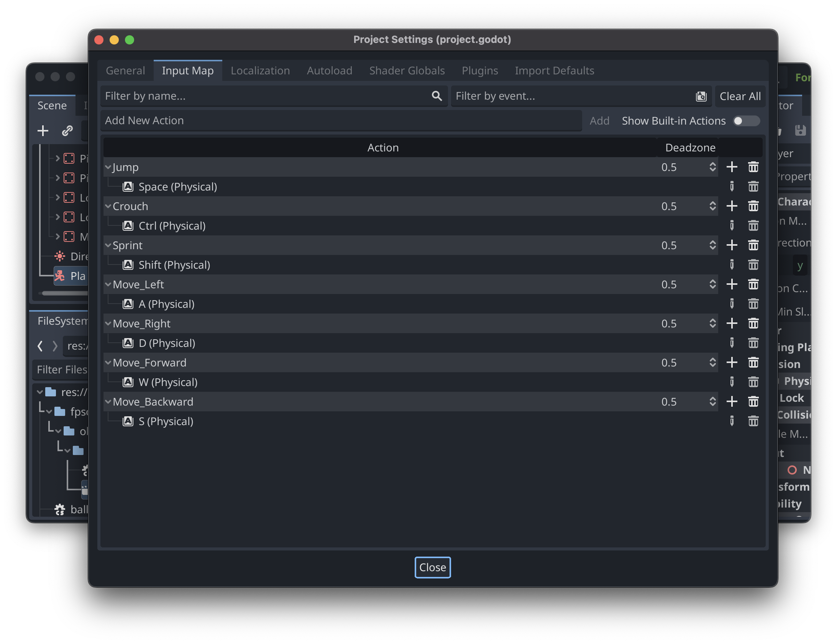Delete the Crouch action using its trash icon
This screenshot has width=837, height=644.
click(x=753, y=206)
